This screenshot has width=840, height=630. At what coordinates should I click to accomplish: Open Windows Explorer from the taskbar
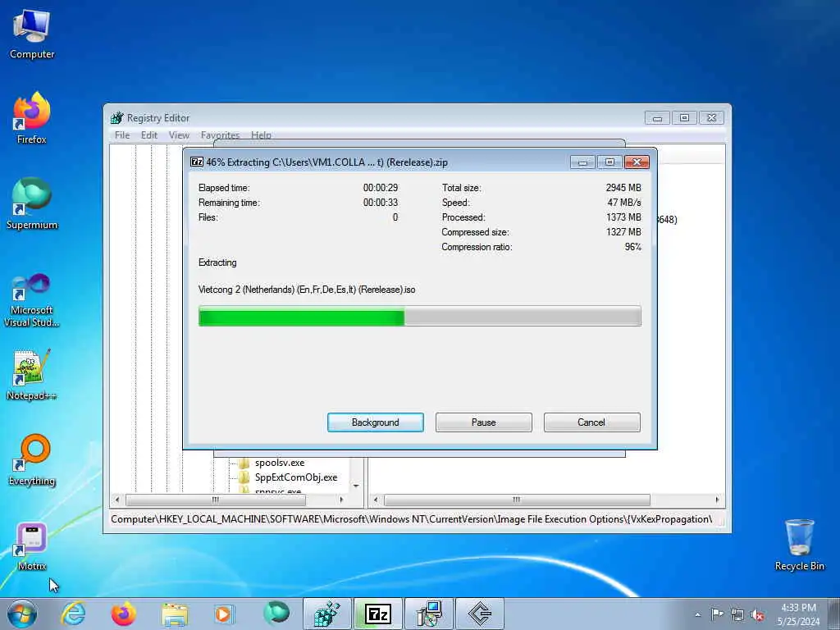tap(175, 614)
